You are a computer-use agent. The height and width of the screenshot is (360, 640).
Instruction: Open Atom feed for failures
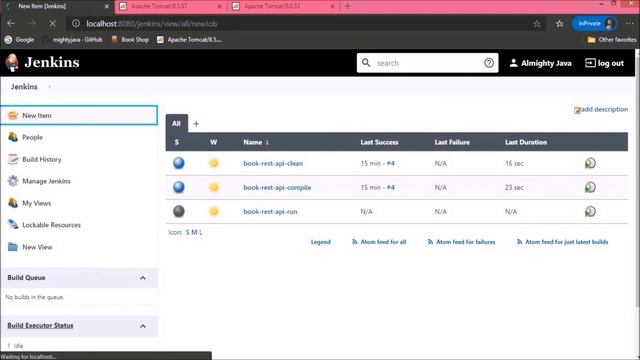tap(461, 242)
